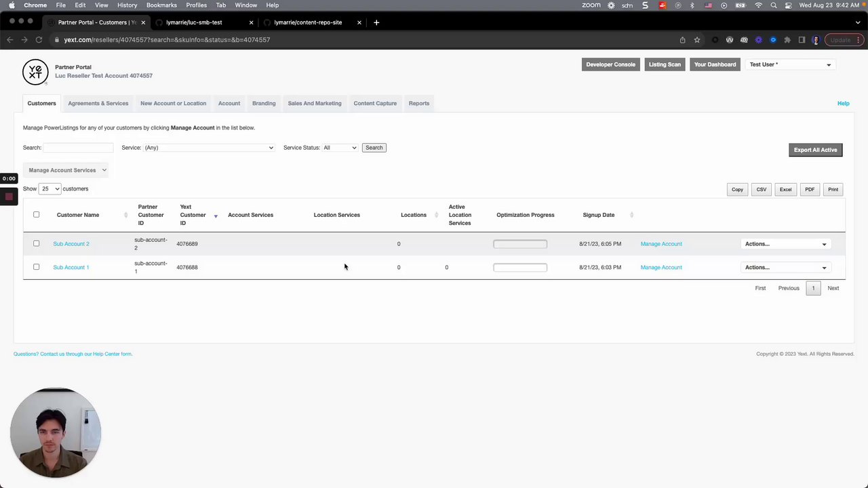Stop the screen recording red button

[9, 197]
